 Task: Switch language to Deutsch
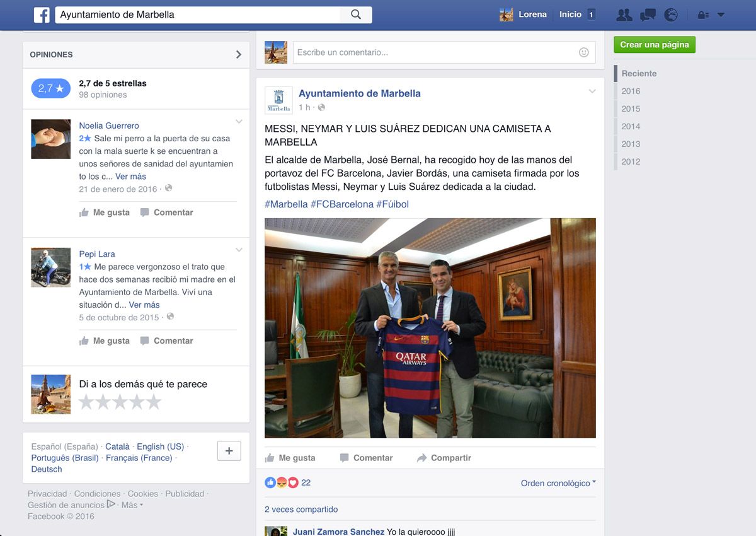[x=47, y=469]
